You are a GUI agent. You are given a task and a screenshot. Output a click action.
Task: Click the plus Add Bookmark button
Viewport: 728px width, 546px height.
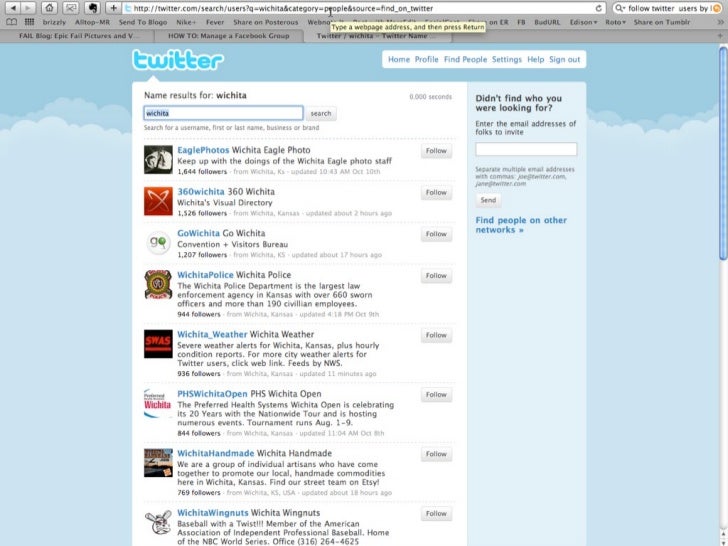click(113, 8)
